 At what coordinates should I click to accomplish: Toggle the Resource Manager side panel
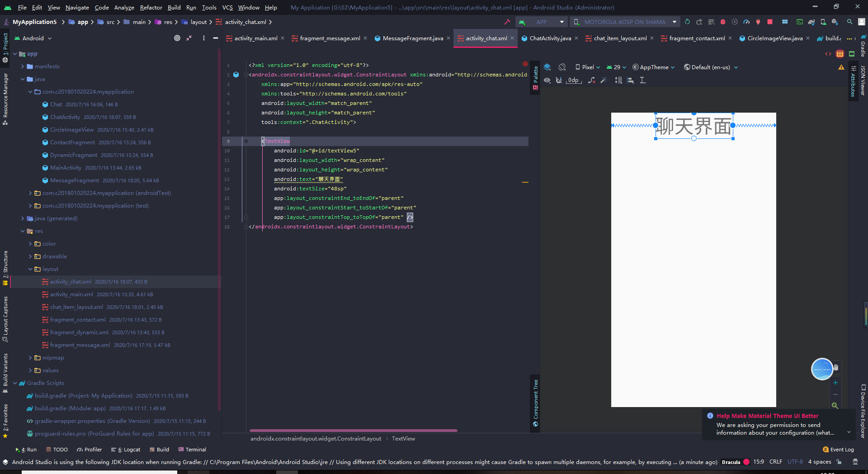point(5,99)
